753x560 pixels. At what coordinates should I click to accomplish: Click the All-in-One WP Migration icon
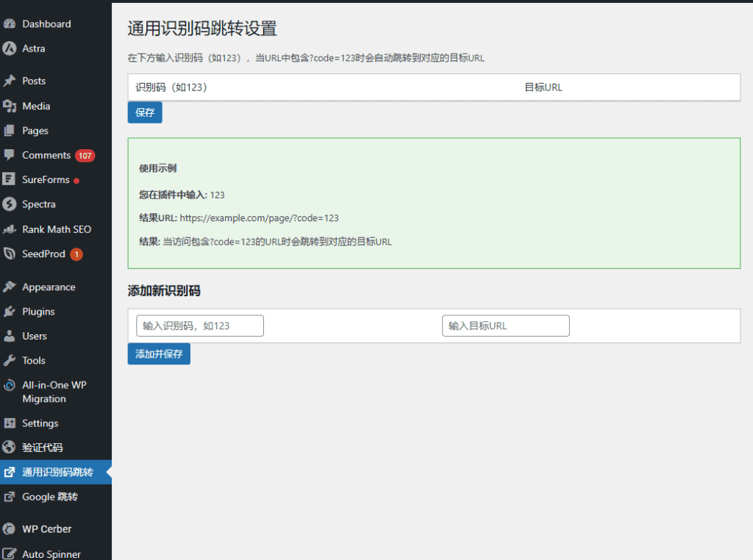[9, 385]
